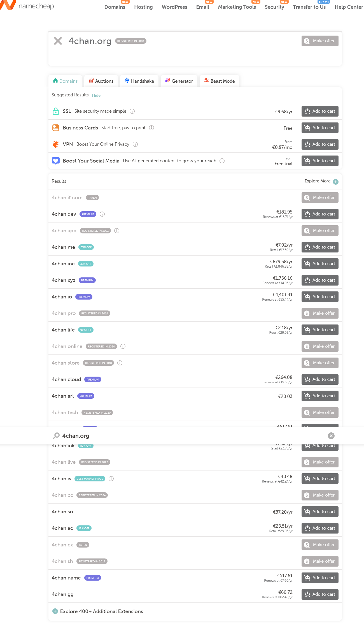Clear the search with the round X icon
Screen dimensions: 364x626
tap(331, 436)
